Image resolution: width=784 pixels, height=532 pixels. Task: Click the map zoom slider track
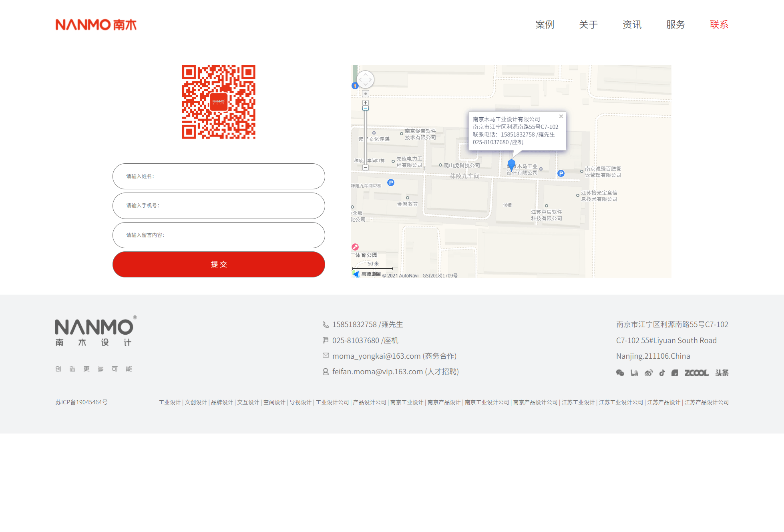[x=366, y=138]
